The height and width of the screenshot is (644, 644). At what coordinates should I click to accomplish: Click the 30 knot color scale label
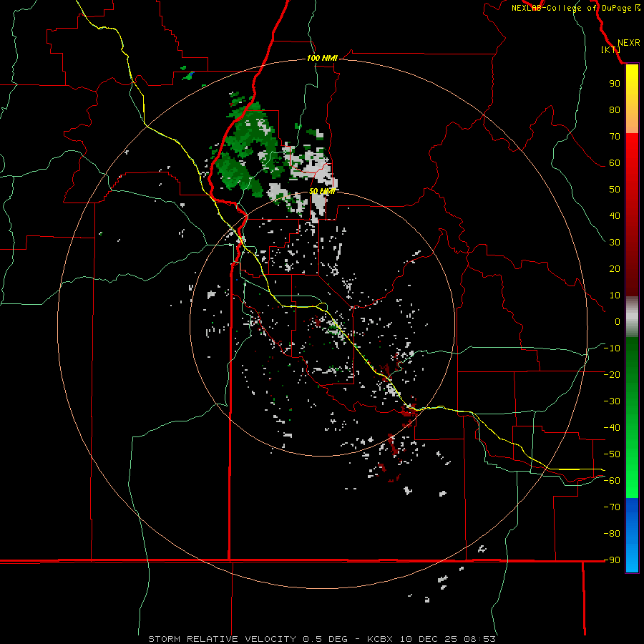coord(615,243)
